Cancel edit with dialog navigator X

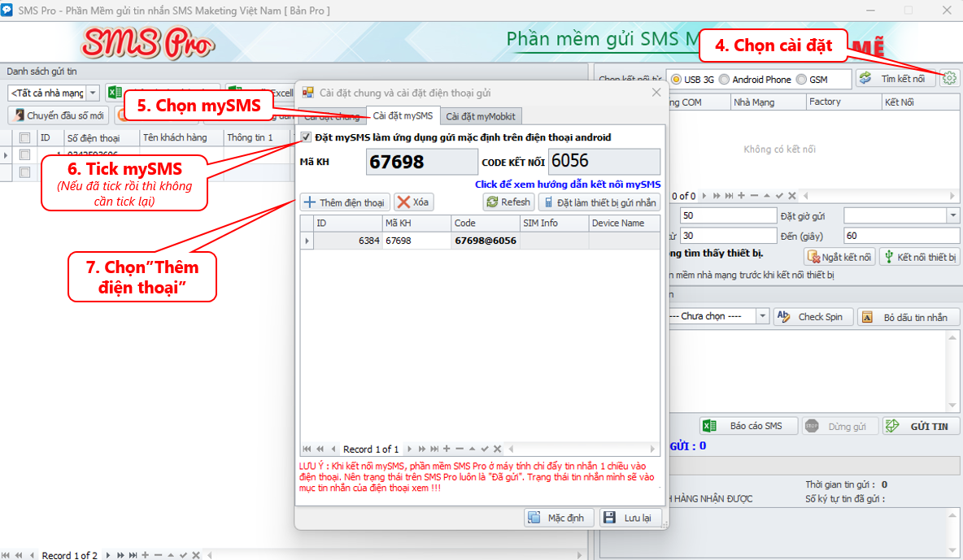(498, 449)
